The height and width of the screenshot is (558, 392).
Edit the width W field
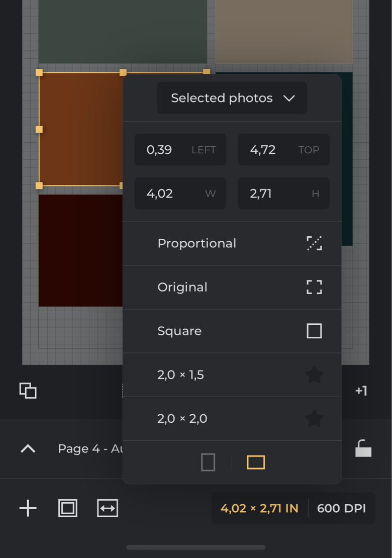(180, 194)
